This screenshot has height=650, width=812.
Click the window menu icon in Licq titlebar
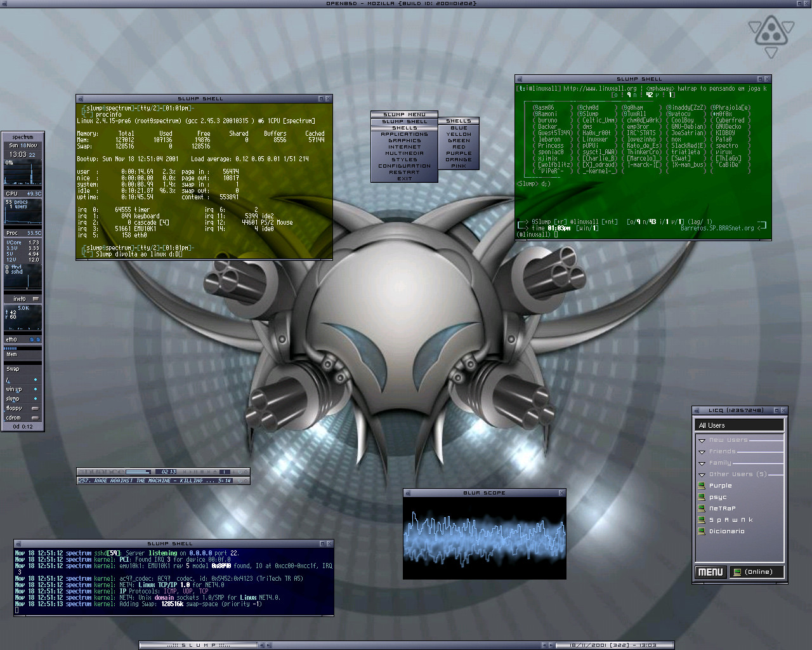point(697,411)
